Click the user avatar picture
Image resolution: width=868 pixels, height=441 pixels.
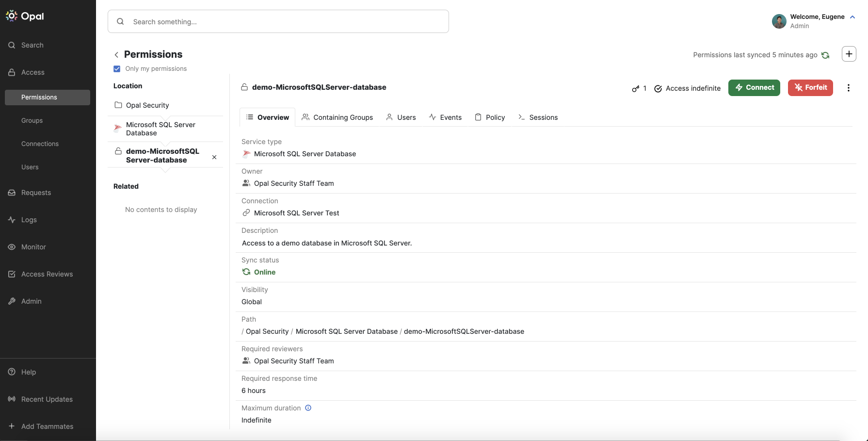point(779,21)
